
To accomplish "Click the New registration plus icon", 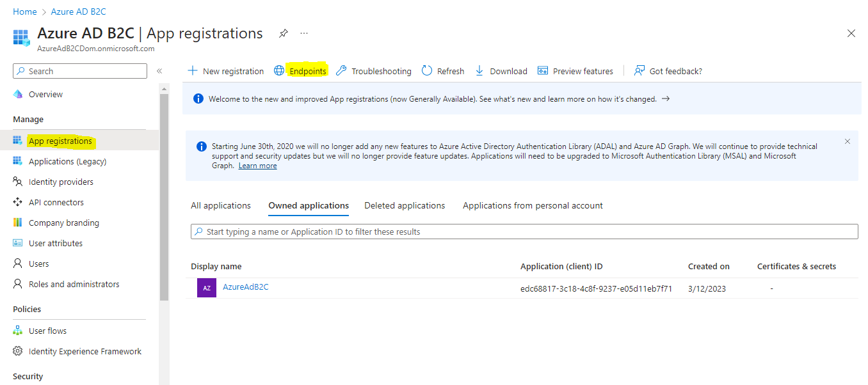I will pyautogui.click(x=192, y=70).
